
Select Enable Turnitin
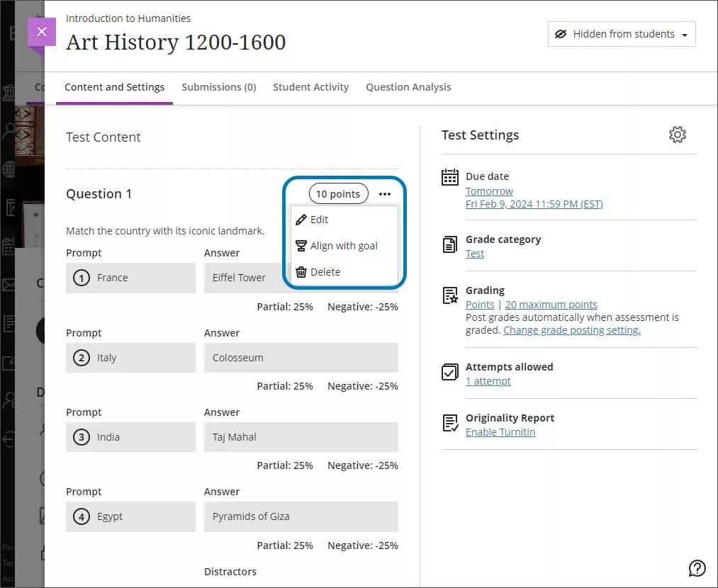click(x=500, y=431)
